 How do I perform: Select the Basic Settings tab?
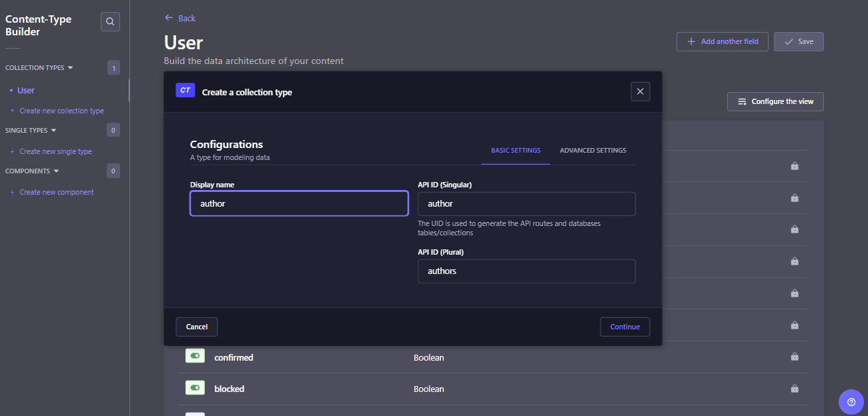click(515, 151)
